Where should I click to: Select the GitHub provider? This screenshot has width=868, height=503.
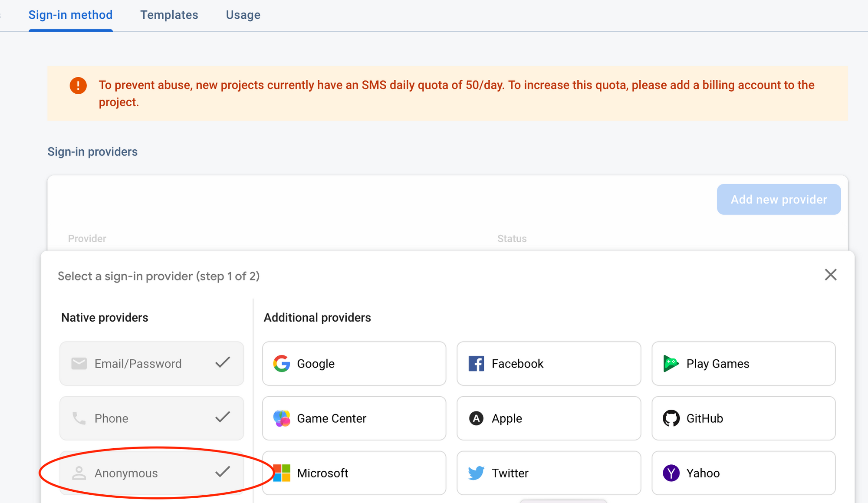click(x=743, y=418)
